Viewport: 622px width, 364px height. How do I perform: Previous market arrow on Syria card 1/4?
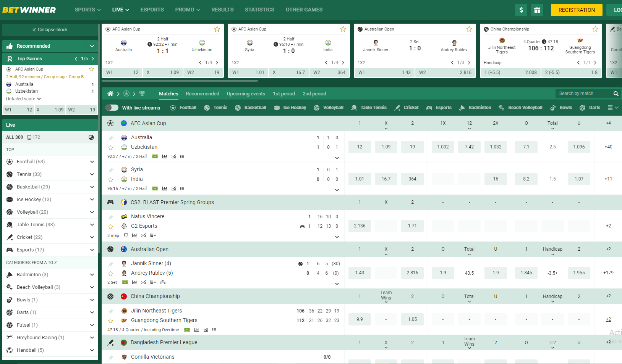326,63
